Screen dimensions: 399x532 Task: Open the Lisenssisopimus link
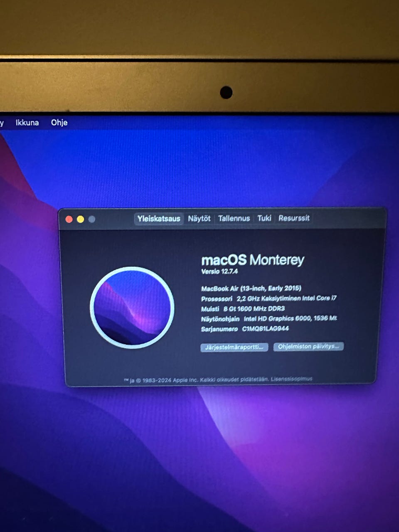pyautogui.click(x=291, y=379)
